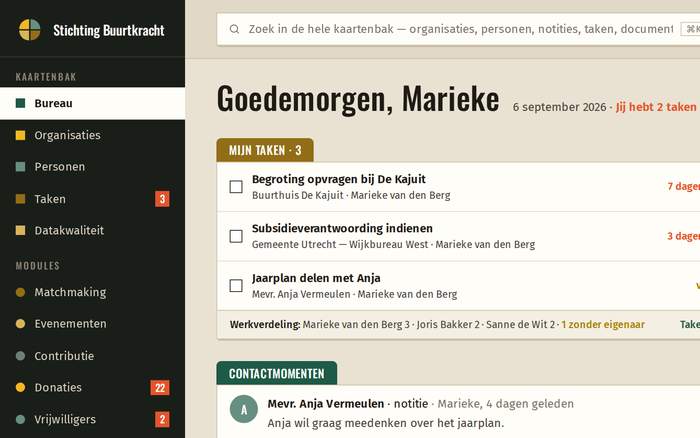Click the teal square icon beside Personen
Screen dimensions: 700x438
pos(21,167)
